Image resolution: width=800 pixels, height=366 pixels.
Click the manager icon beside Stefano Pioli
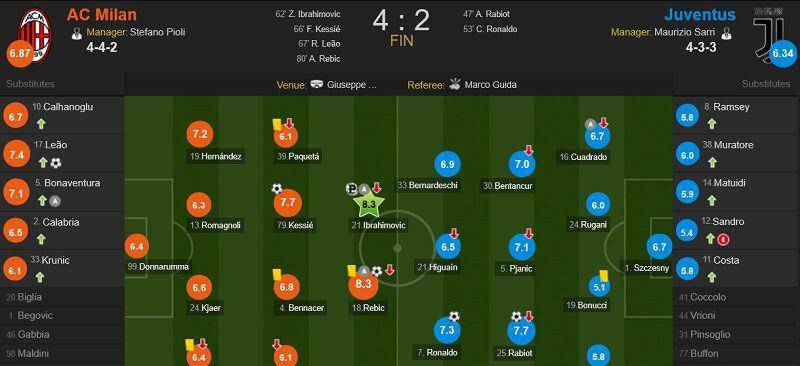click(77, 34)
